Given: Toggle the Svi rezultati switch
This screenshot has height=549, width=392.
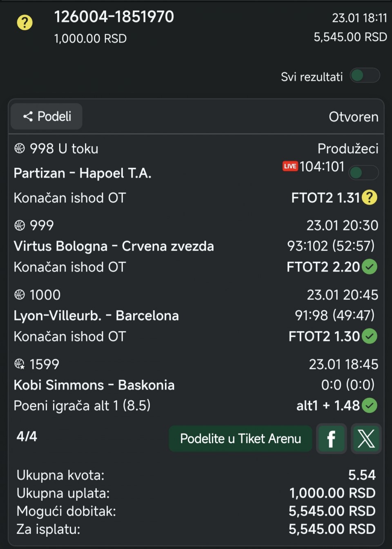Looking at the screenshot, I should [365, 76].
